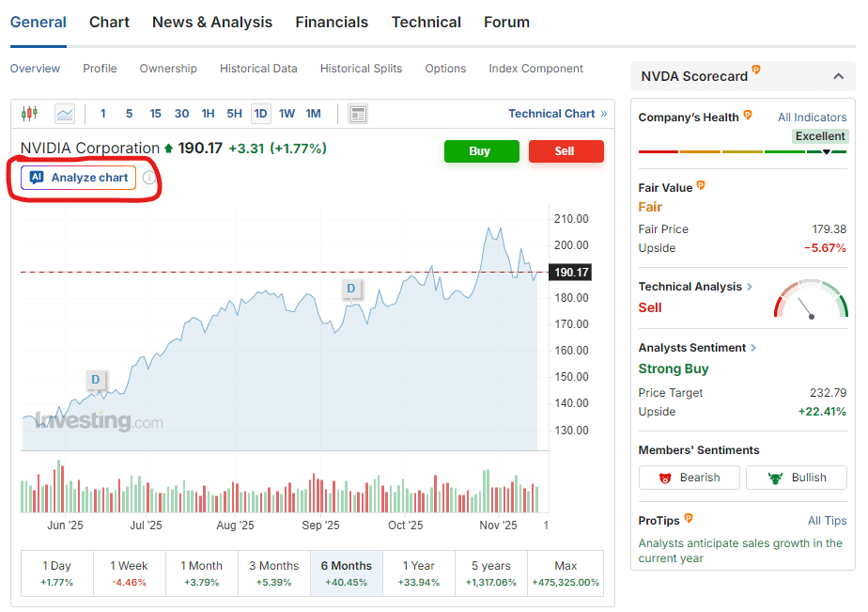Click the Technical Analysis gauge icon
The image size is (868, 612).
pyautogui.click(x=811, y=299)
